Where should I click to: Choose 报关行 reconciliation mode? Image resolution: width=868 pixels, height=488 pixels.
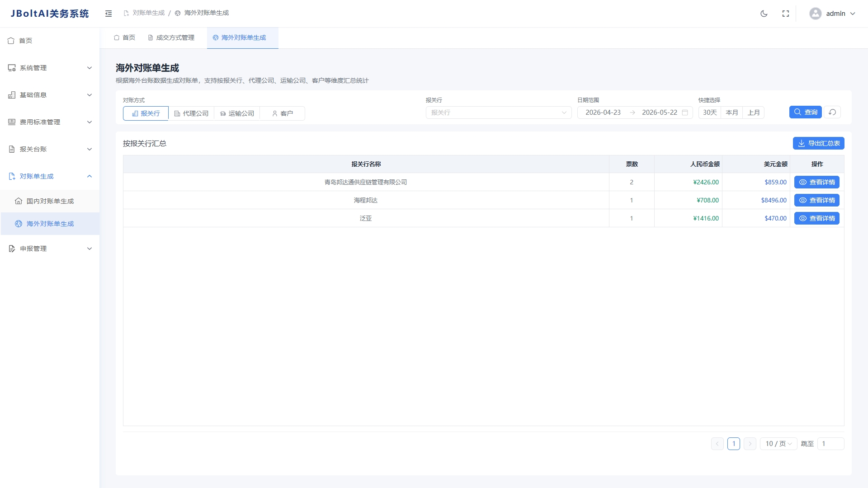tap(146, 113)
